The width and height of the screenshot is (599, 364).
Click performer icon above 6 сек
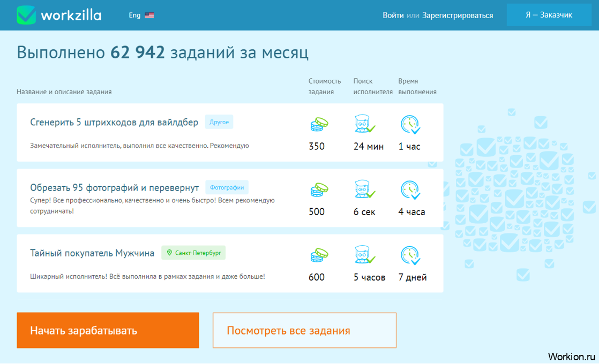pyautogui.click(x=364, y=189)
